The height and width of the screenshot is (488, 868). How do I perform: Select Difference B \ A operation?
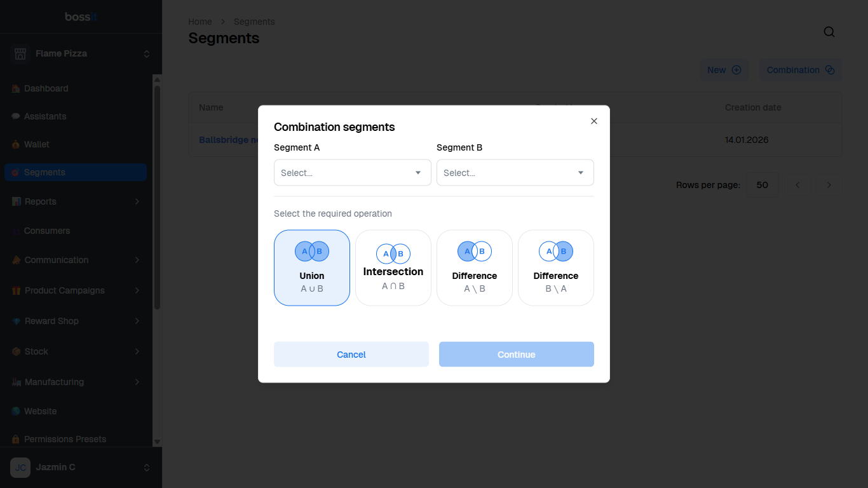point(556,268)
